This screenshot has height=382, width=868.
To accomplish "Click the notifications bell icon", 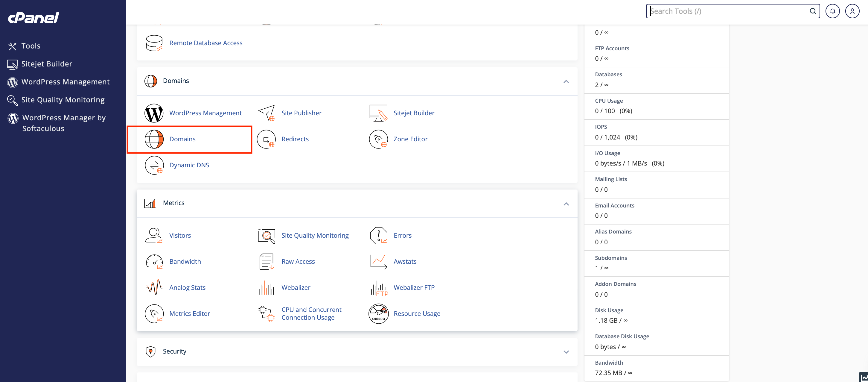I will [x=832, y=11].
